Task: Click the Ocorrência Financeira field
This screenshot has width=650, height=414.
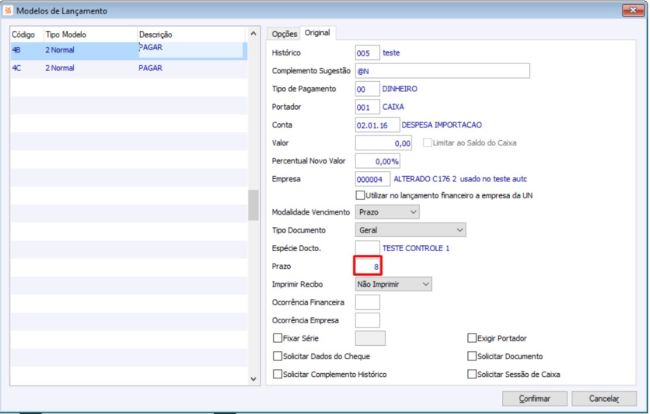Action: click(367, 303)
